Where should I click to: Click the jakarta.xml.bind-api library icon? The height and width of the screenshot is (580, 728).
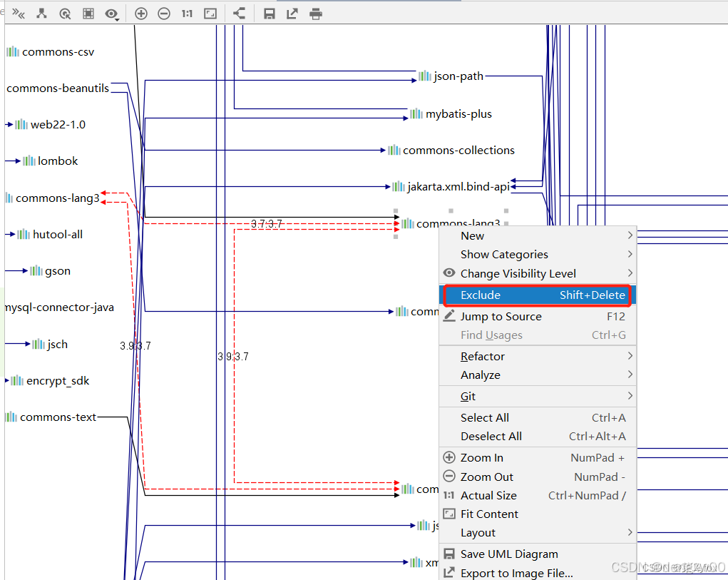pyautogui.click(x=399, y=186)
